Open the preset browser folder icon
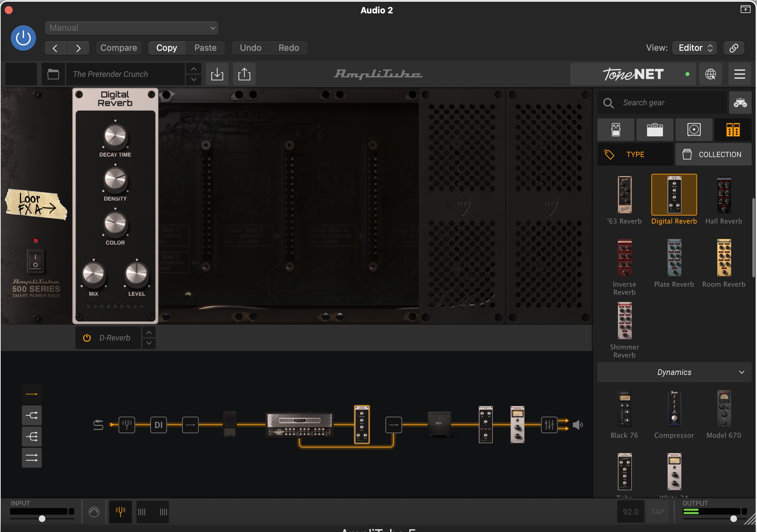757x532 pixels. (x=53, y=74)
